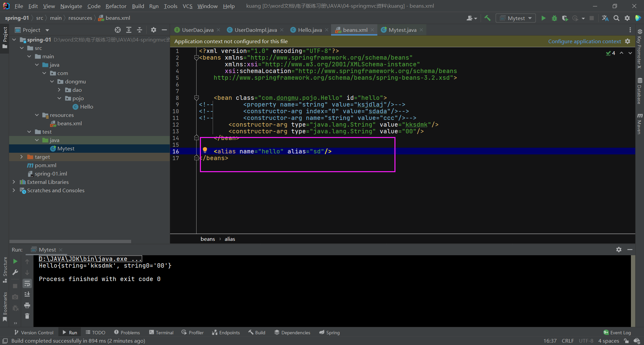
Task: Open Search Everywhere magnifier
Action: click(616, 18)
